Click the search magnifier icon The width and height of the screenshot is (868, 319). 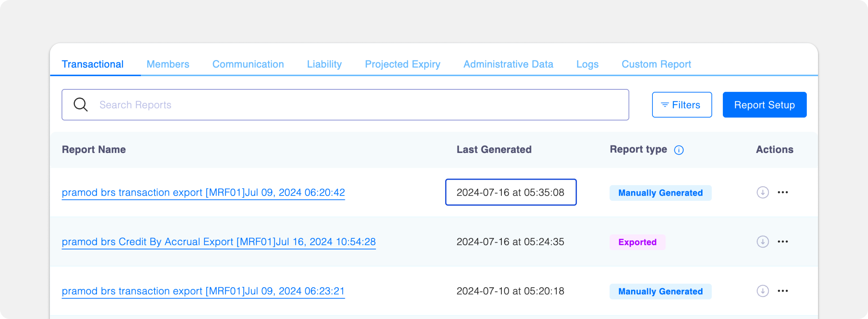click(81, 105)
